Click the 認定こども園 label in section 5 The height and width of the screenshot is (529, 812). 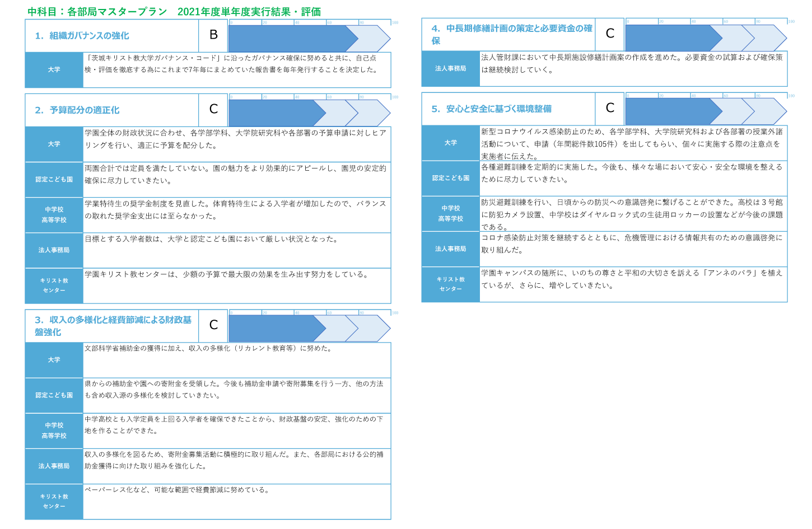pos(451,179)
